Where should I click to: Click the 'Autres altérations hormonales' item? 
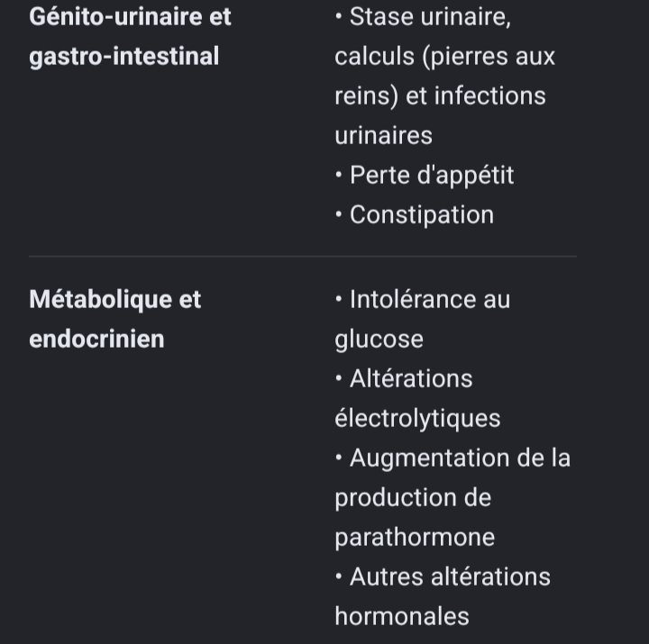(443, 596)
